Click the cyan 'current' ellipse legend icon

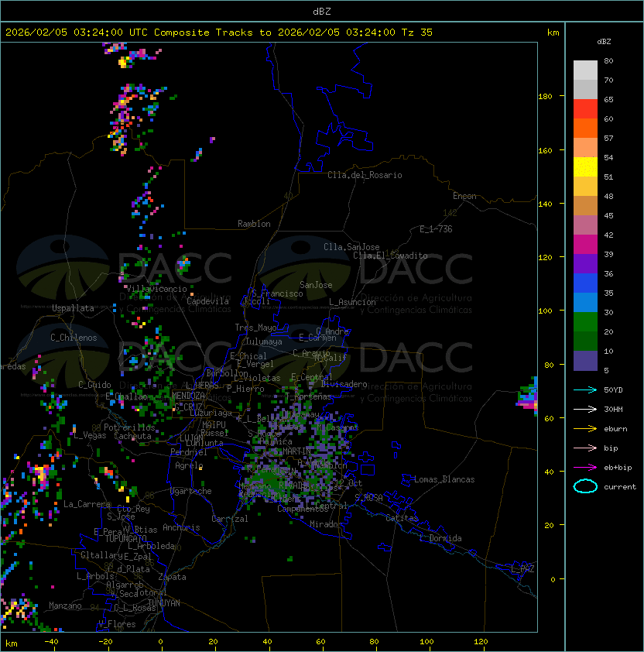585,486
